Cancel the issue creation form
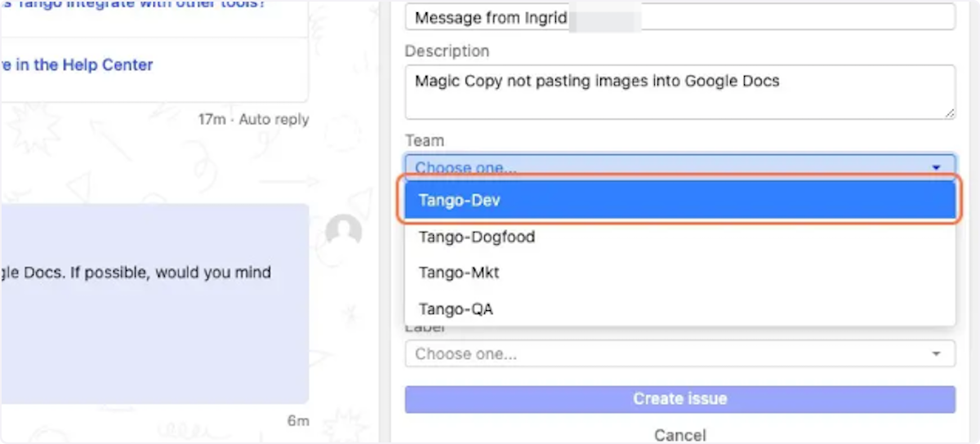This screenshot has height=444, width=980. tap(679, 435)
